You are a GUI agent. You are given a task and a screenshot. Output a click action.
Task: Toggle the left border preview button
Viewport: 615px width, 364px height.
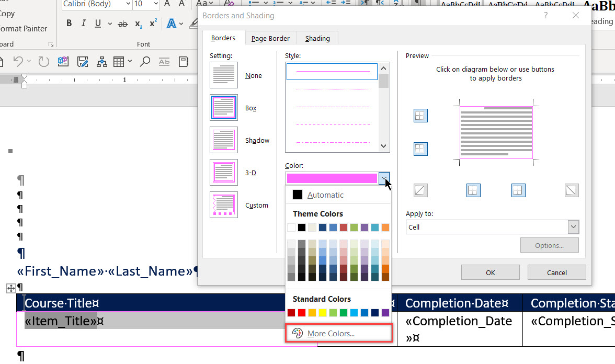tap(473, 190)
